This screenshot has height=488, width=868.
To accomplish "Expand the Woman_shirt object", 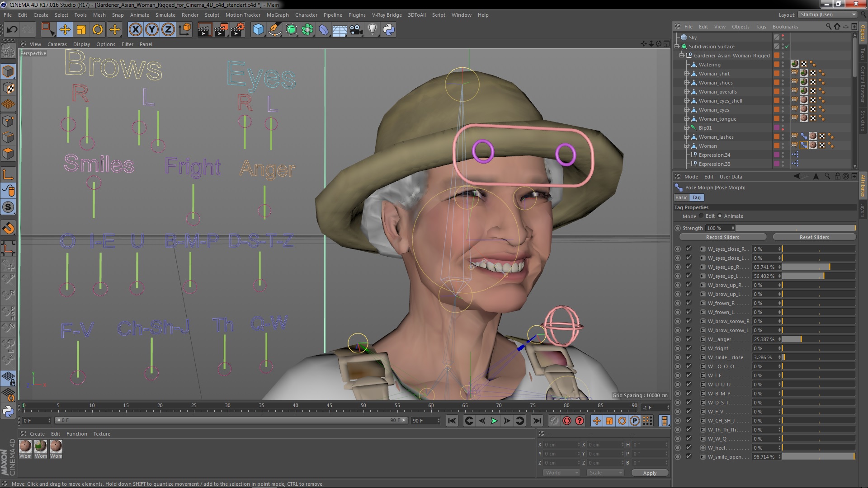I will click(687, 74).
